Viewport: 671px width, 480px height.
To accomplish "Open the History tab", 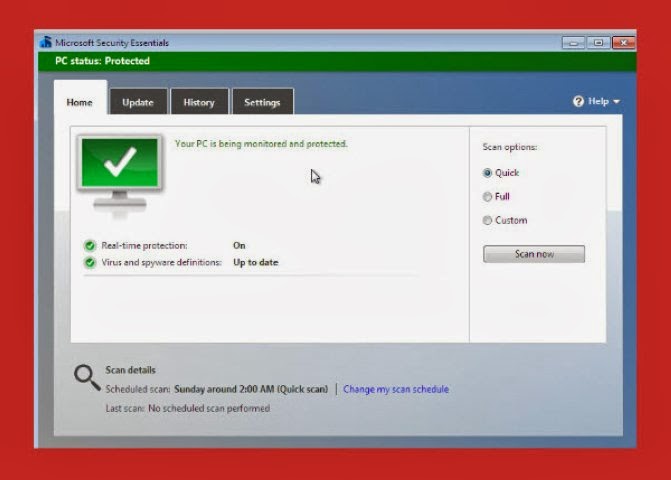I will click(199, 101).
